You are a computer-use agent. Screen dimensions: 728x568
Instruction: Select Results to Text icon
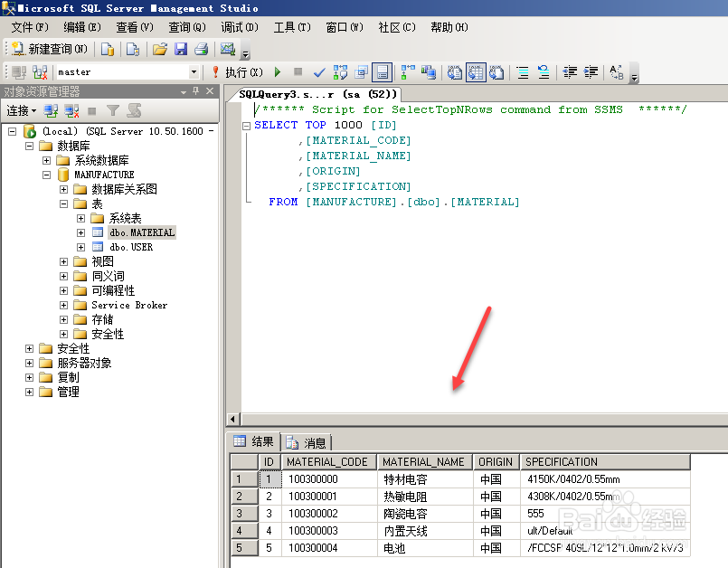tap(455, 72)
